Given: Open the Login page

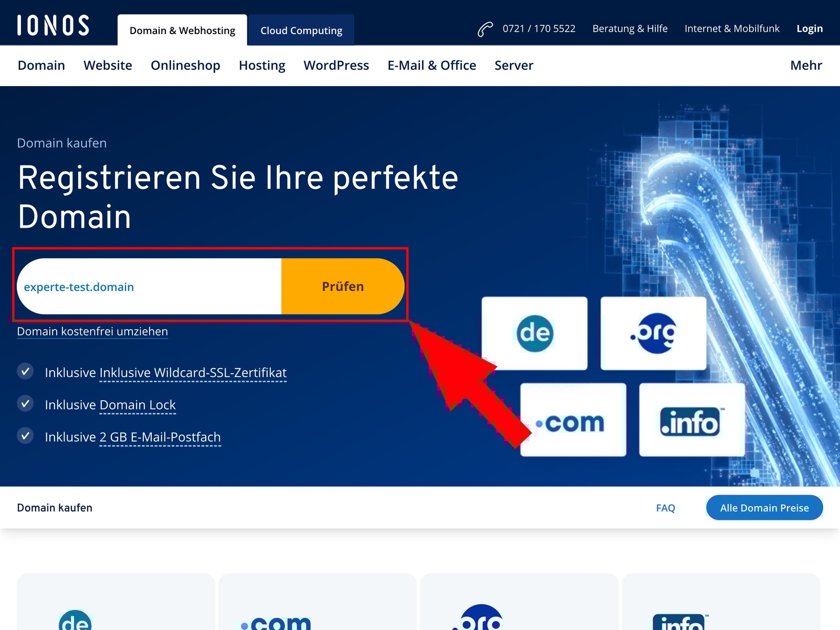Looking at the screenshot, I should 809,28.
